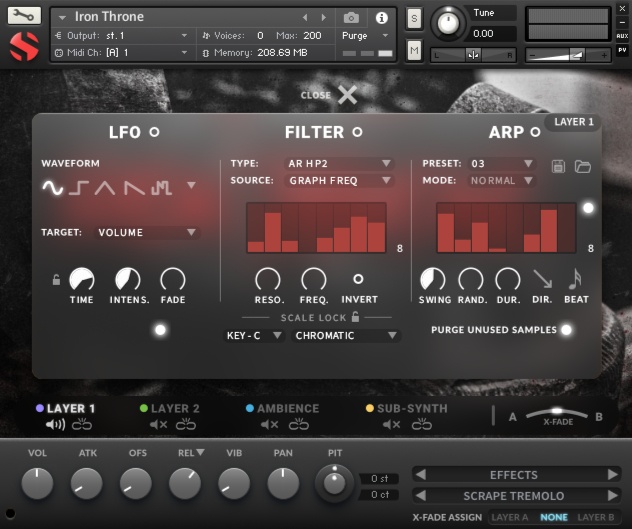Adjust the X-FADE A/B slider
632x529 pixels.
[557, 412]
